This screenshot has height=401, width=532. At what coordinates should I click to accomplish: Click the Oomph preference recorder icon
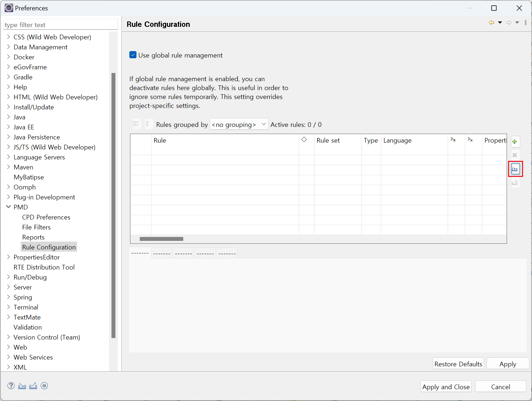[x=44, y=386]
